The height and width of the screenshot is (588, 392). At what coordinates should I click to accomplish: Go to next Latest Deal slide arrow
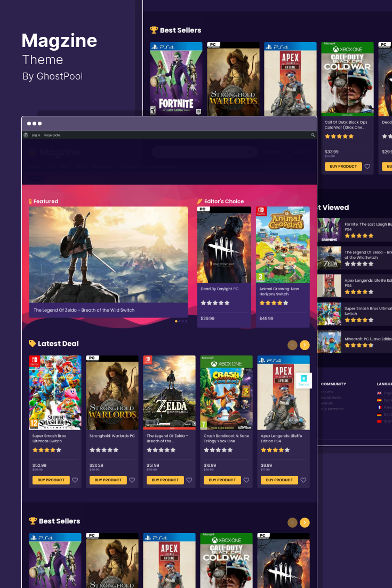point(305,345)
